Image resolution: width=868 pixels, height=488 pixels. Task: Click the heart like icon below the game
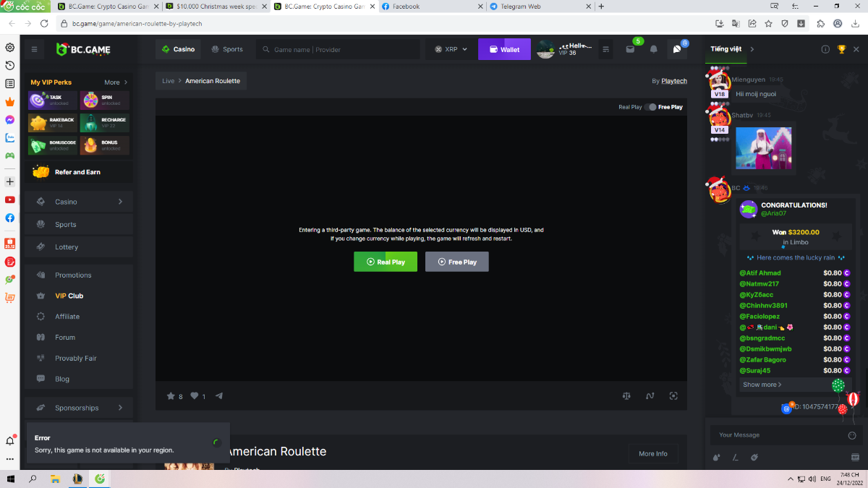tap(194, 396)
